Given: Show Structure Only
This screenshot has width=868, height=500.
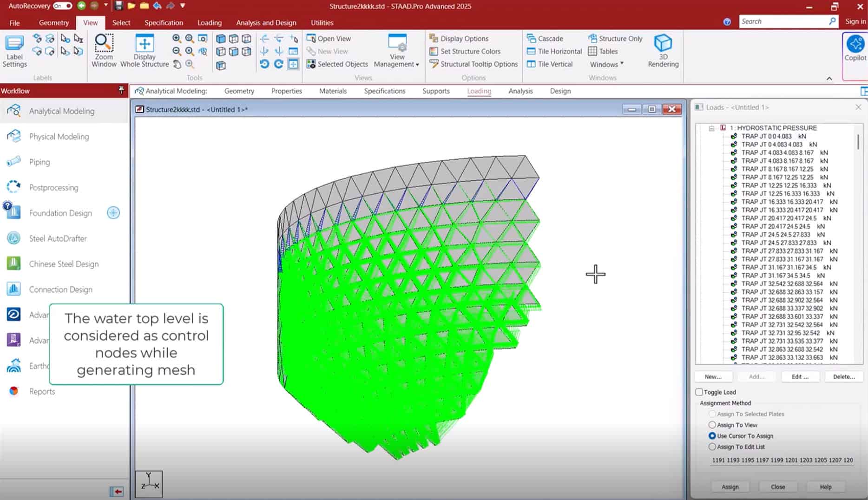Looking at the screenshot, I should tap(615, 39).
